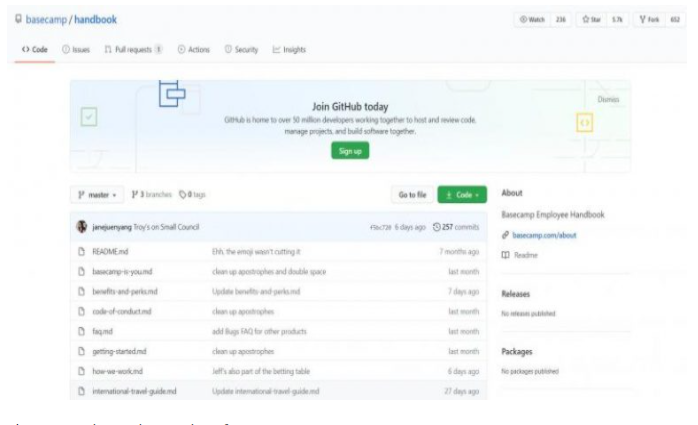Click the '27 days ago' timestamp
The width and height of the screenshot is (698, 425).
[x=462, y=391]
